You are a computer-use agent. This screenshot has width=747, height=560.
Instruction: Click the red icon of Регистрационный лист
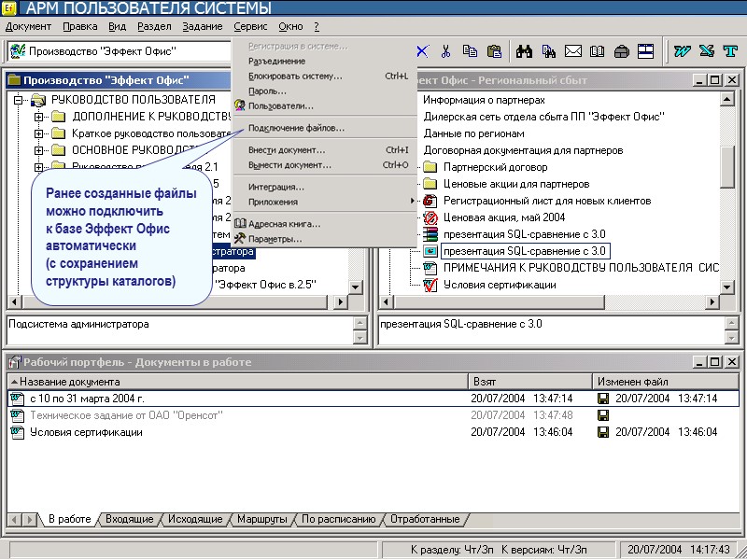[x=430, y=201]
